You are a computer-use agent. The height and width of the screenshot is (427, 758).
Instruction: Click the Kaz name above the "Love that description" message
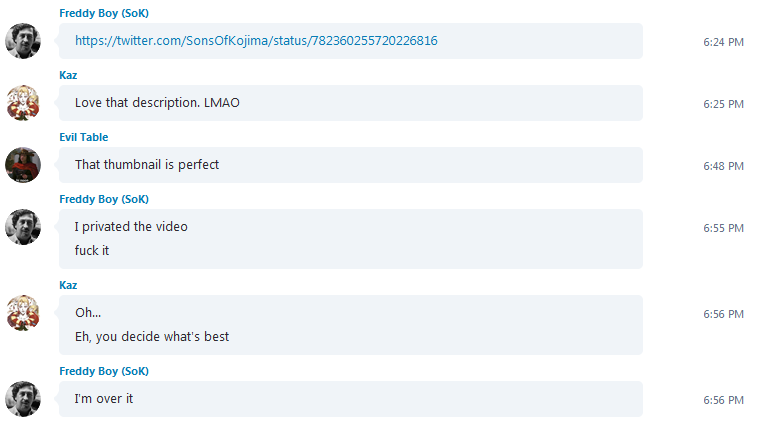point(68,75)
